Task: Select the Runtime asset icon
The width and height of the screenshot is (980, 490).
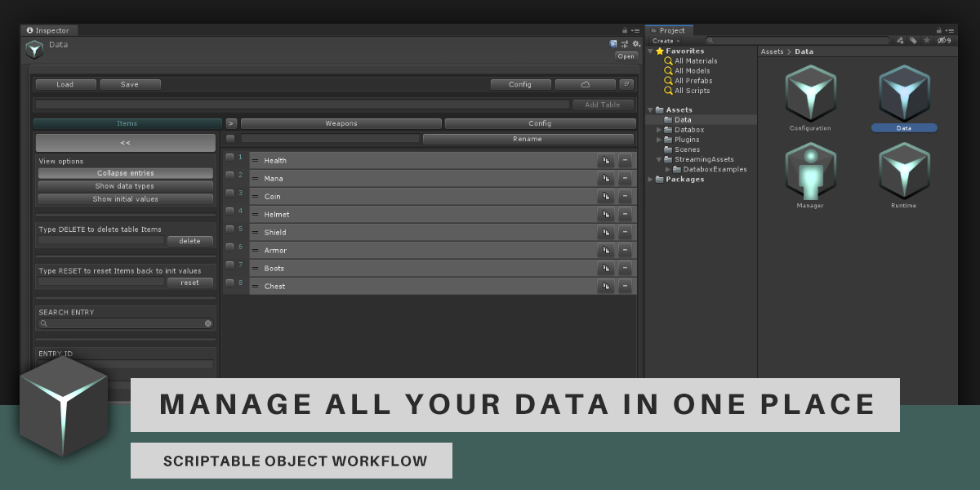Action: pos(903,171)
